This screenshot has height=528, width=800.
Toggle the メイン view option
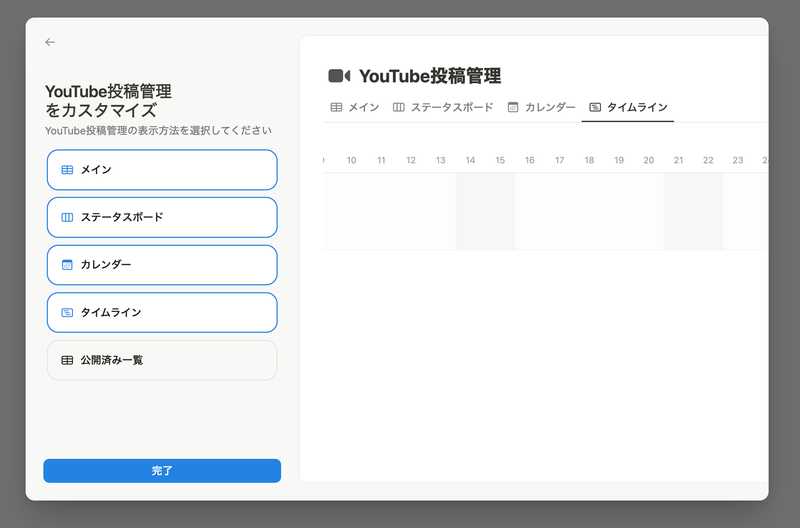pos(161,170)
